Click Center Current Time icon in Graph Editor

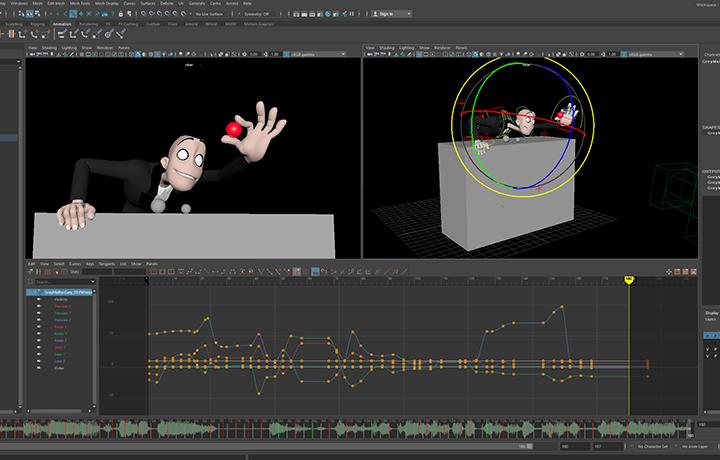coord(172,272)
